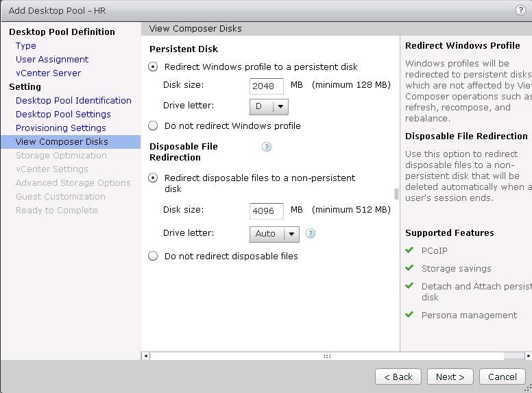Select Do not redirect Windows profile
This screenshot has width=532, height=393.
[153, 126]
